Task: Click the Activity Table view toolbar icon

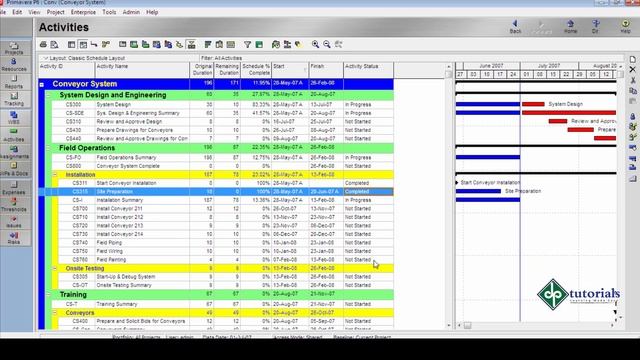Action: (71, 44)
